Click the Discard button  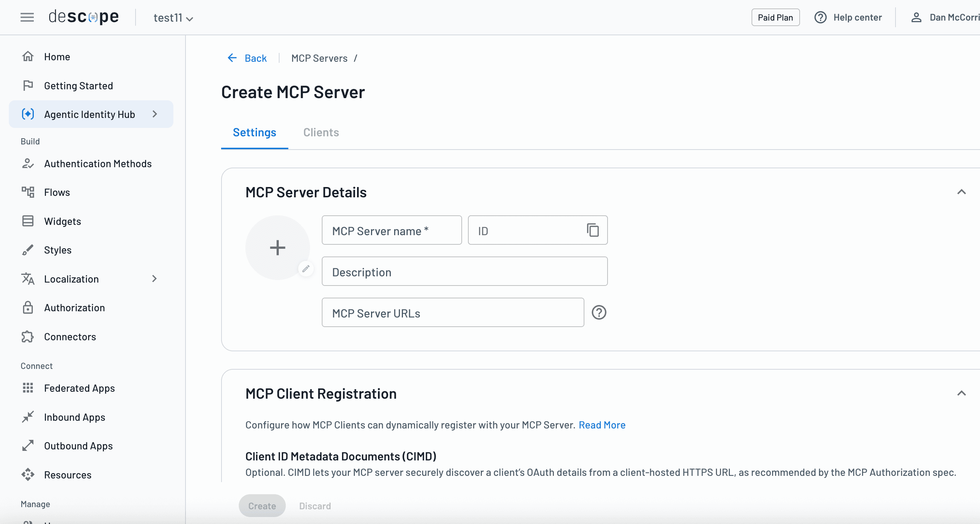(315, 506)
